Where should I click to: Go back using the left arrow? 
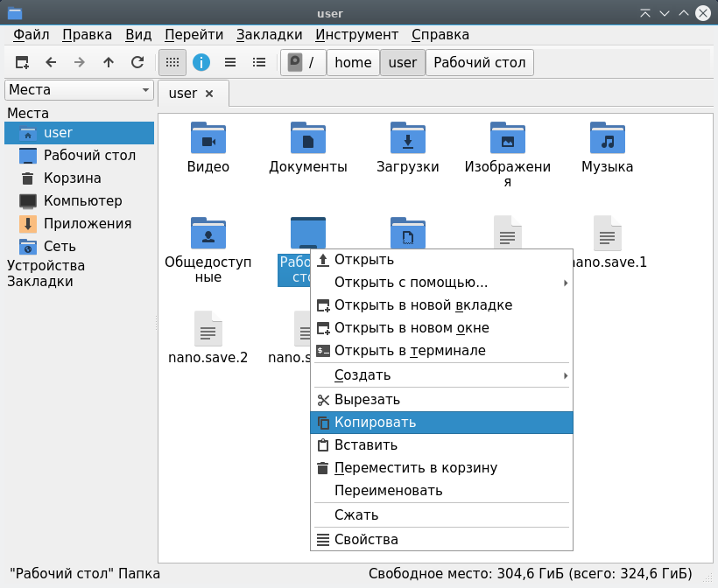tap(51, 62)
